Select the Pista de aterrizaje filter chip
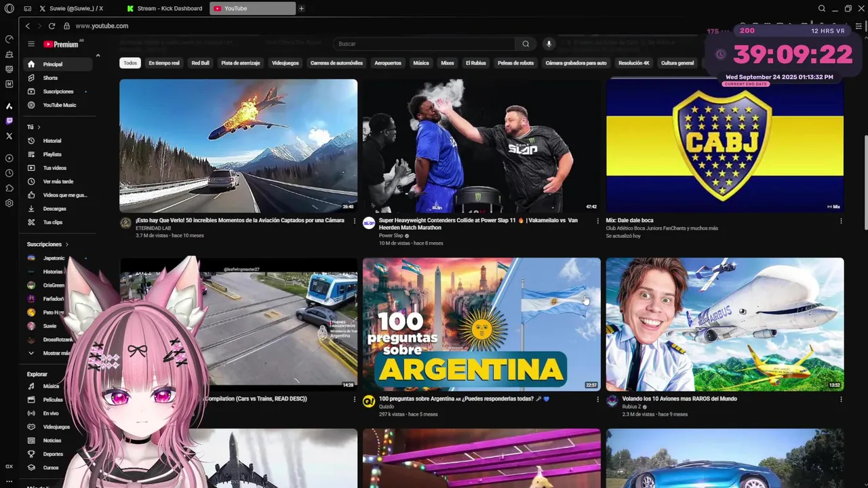Viewport: 868px width, 488px height. pyautogui.click(x=241, y=63)
